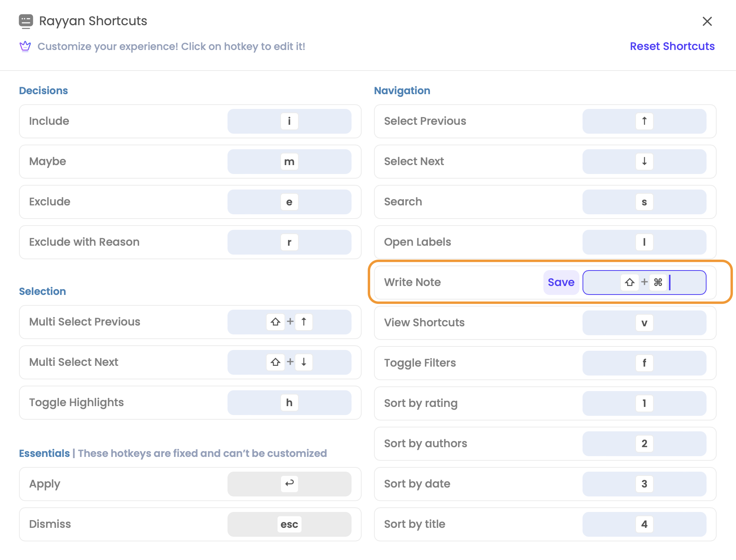Click the 'Toggle Highlights' label
The width and height of the screenshot is (736, 560).
click(76, 402)
